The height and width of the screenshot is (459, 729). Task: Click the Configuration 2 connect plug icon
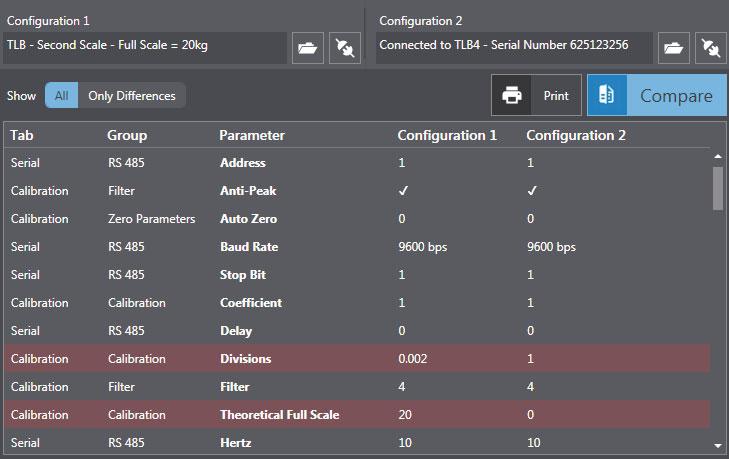point(710,47)
